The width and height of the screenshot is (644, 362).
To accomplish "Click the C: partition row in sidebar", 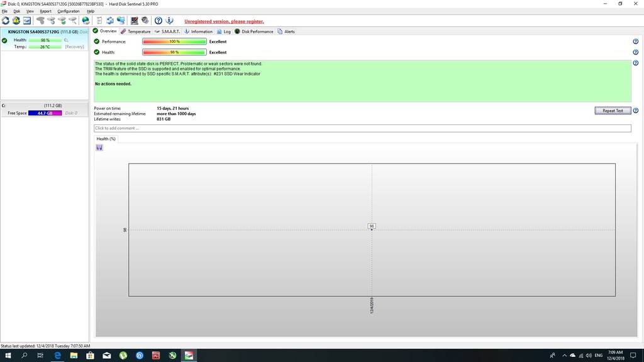I will tap(45, 109).
